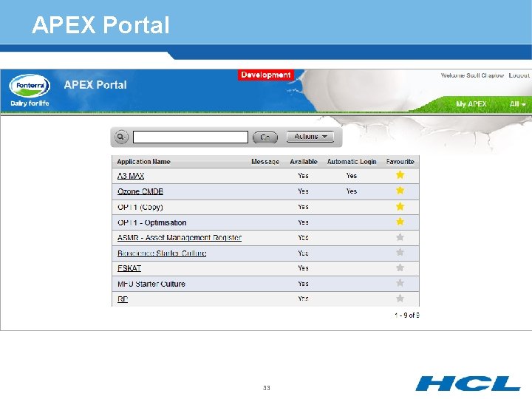Image resolution: width=532 pixels, height=399 pixels.
Task: Expand the All dropdown in green bar
Action: point(517,104)
